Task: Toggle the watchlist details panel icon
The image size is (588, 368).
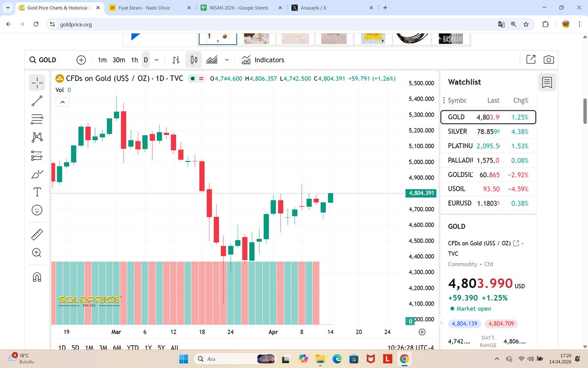Action: coord(547,83)
